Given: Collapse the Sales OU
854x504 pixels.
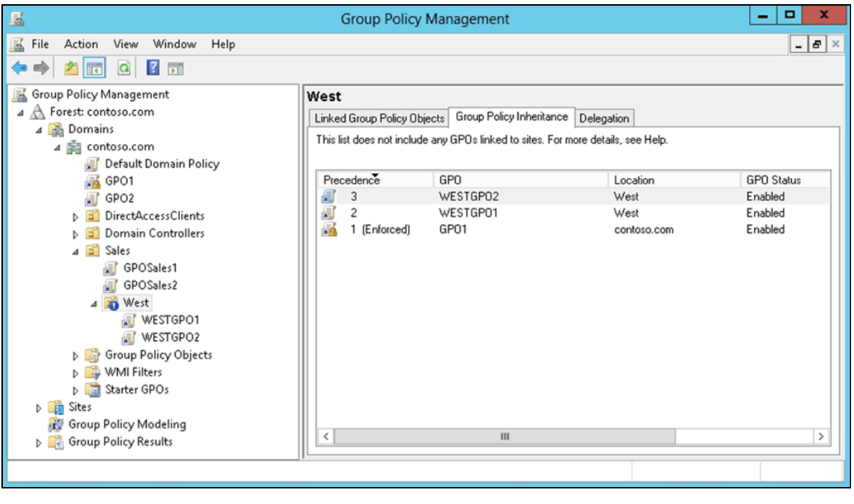Looking at the screenshot, I should [x=76, y=251].
